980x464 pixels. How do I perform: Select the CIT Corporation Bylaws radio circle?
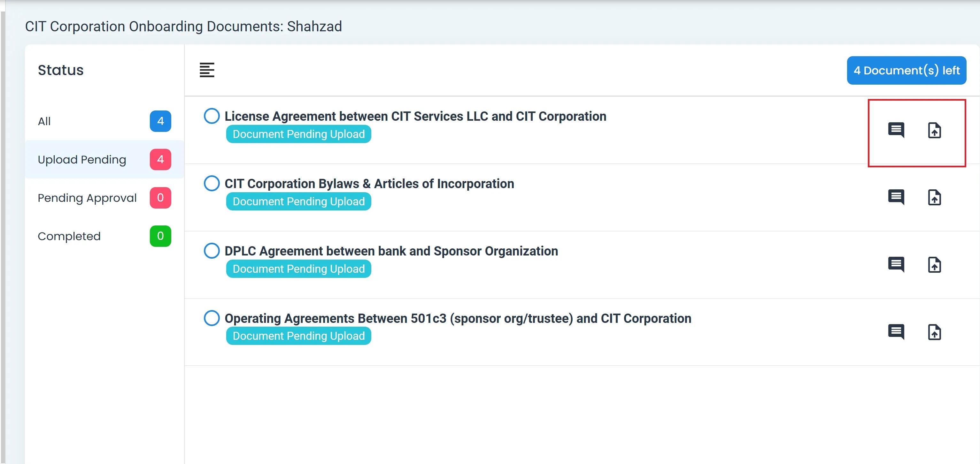[212, 183]
